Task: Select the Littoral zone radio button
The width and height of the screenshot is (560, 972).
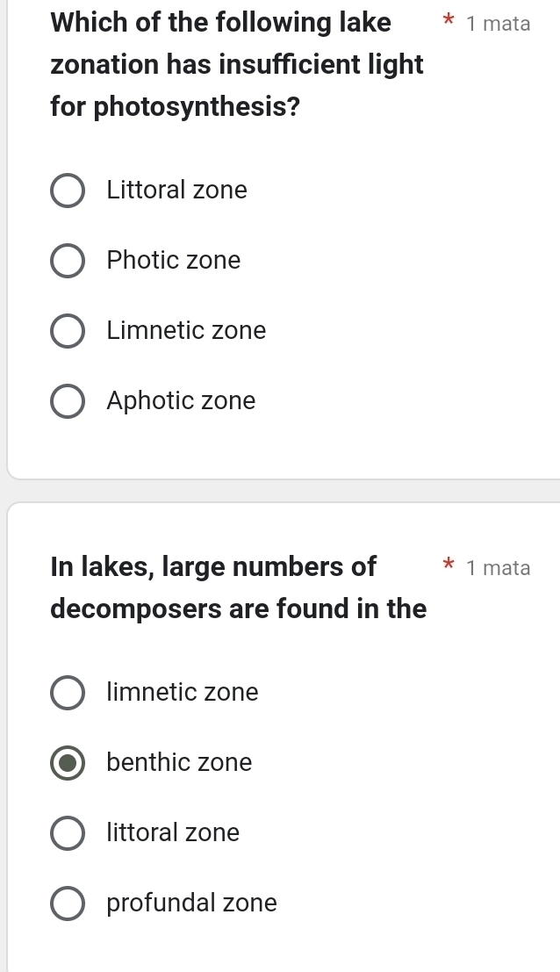Action: [x=68, y=191]
